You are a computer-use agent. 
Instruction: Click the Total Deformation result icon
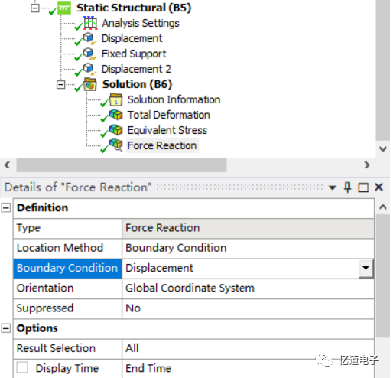pos(116,115)
